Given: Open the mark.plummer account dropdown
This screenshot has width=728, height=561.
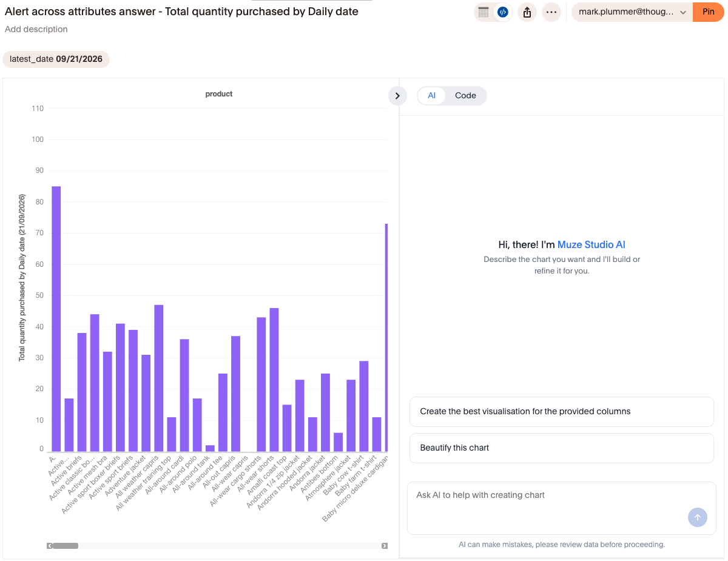Looking at the screenshot, I should pyautogui.click(x=632, y=12).
